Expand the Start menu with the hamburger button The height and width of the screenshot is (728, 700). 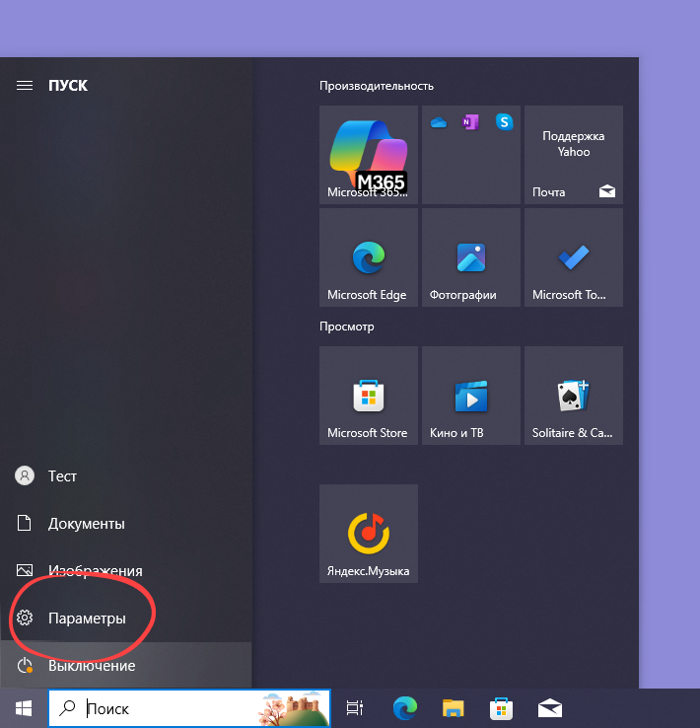(25, 86)
